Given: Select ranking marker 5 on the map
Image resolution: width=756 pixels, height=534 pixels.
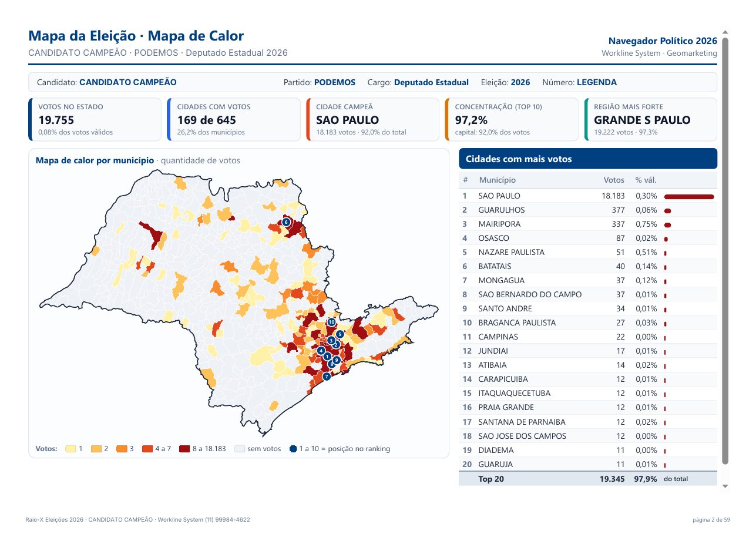Looking at the screenshot, I should point(340,334).
